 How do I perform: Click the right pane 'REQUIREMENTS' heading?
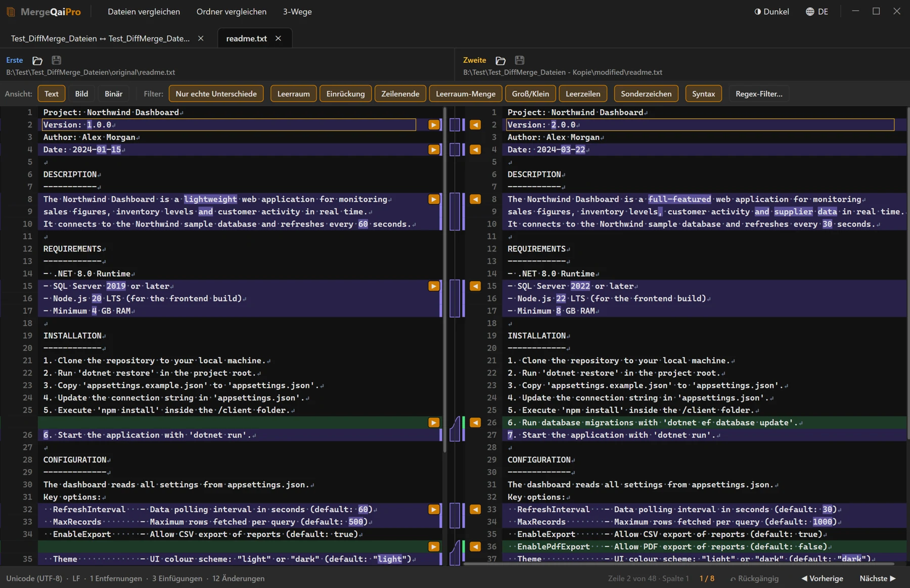(x=537, y=249)
